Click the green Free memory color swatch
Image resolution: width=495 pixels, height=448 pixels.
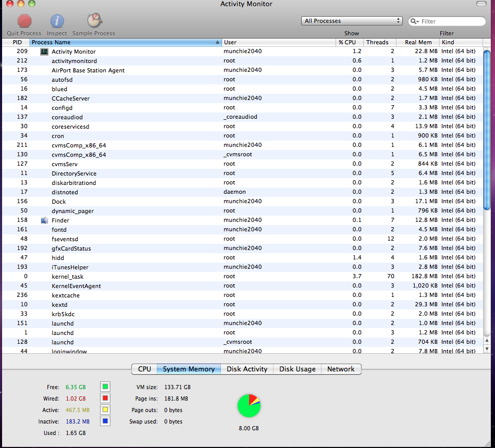coord(105,387)
